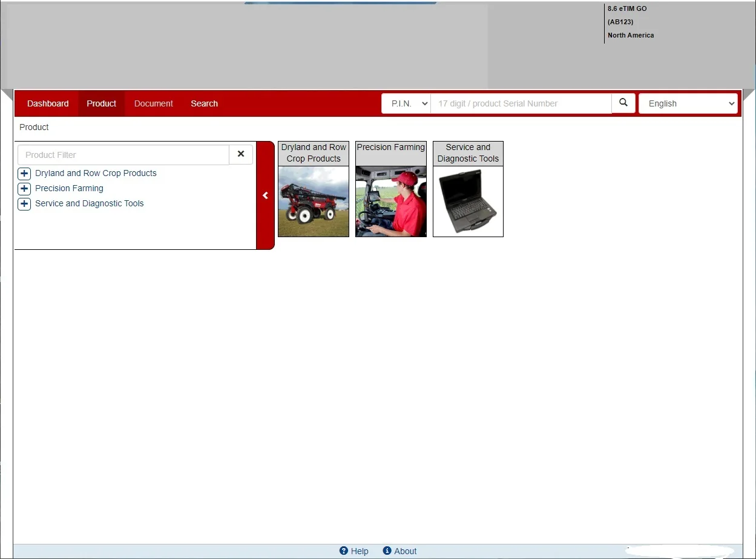Click the magnifier search button

pos(623,103)
